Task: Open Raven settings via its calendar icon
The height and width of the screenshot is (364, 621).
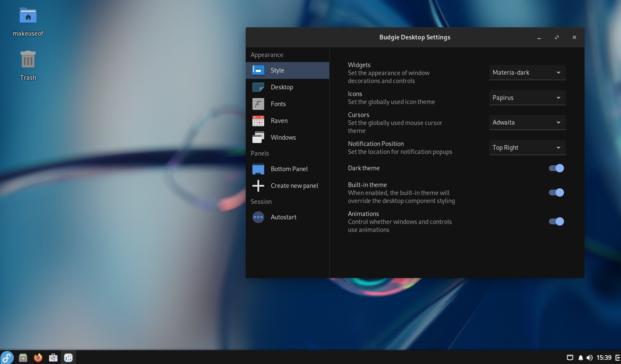Action: [x=258, y=121]
